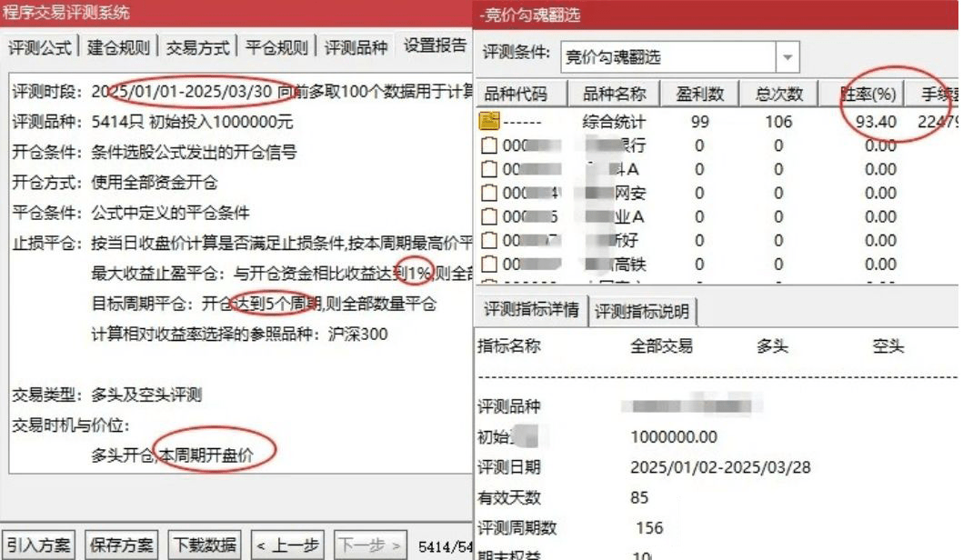Select the 综合统计 summary row name
963x560 pixels.
point(614,122)
